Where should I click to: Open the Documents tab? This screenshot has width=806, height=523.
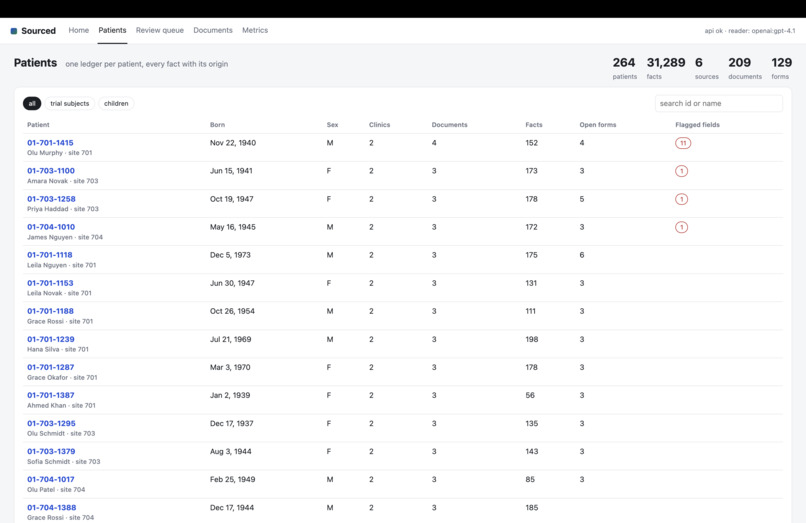click(x=213, y=30)
